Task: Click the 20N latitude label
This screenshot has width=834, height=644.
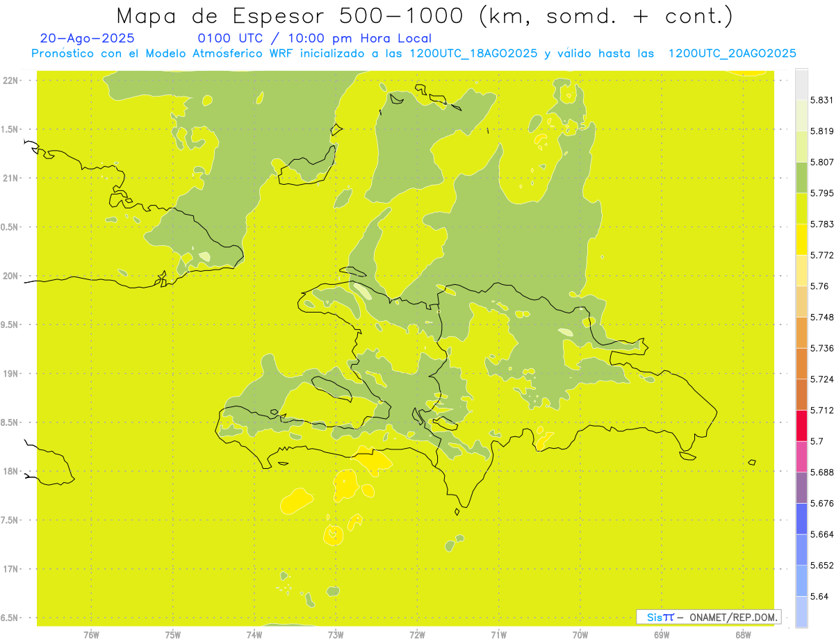Action: 10,276
